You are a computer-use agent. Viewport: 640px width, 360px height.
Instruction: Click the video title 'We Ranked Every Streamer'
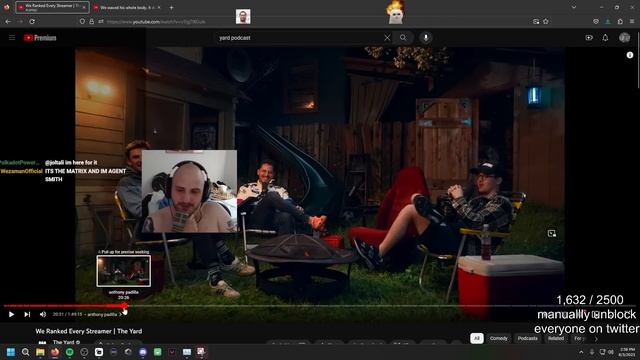click(89, 331)
